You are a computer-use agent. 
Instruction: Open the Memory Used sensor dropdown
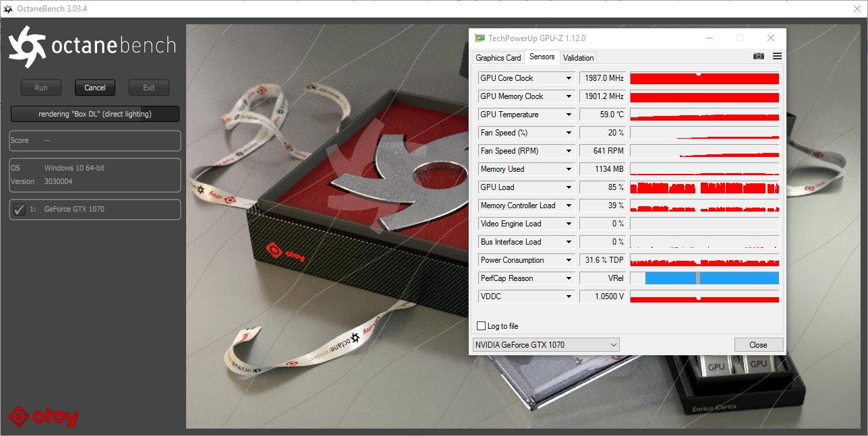569,169
